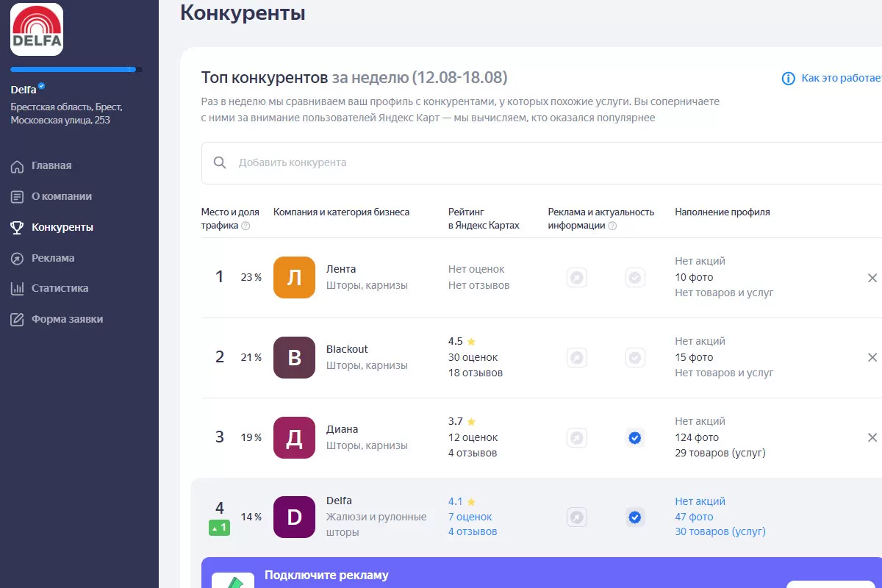Click the profile completeness progress bar
The image size is (882, 588).
click(x=76, y=70)
